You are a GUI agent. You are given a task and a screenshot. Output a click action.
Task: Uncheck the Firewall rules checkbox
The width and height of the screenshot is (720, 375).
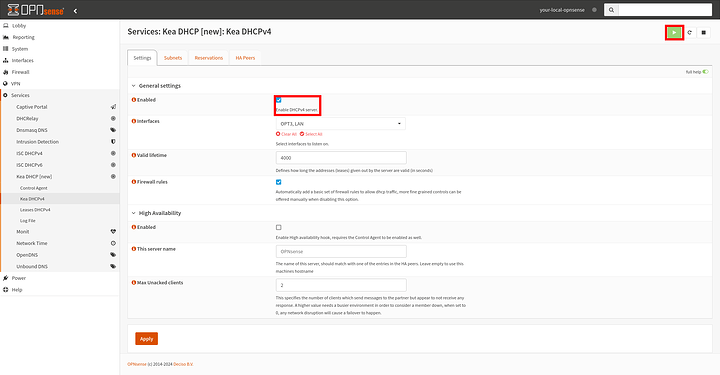click(279, 182)
